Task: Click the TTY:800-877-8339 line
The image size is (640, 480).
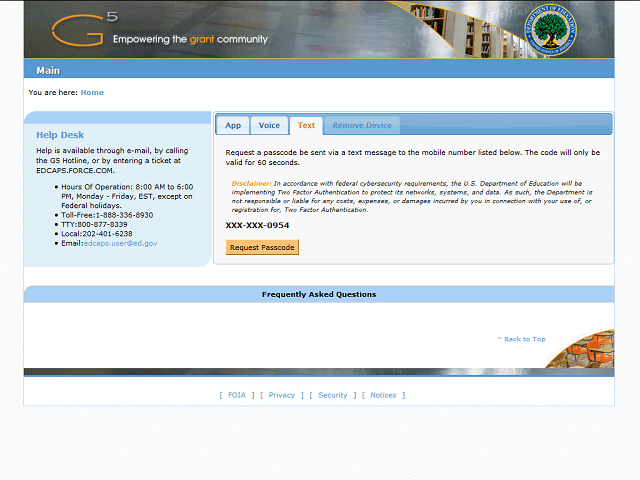Action: [94, 224]
